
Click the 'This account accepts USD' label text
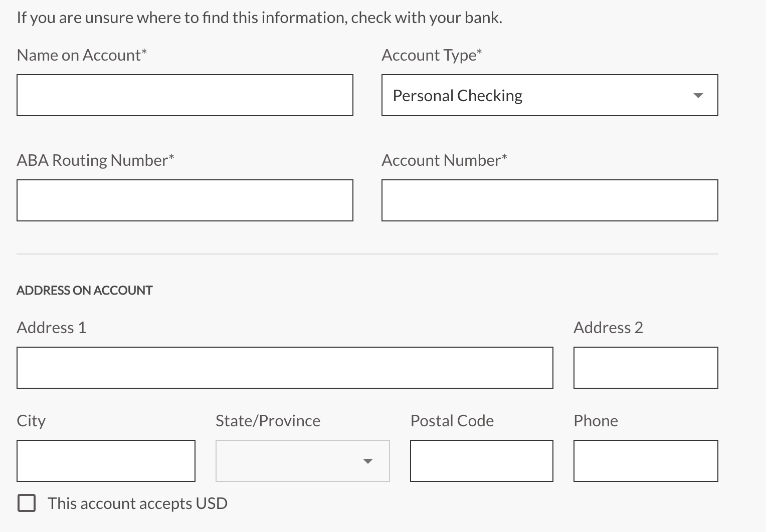tap(137, 503)
